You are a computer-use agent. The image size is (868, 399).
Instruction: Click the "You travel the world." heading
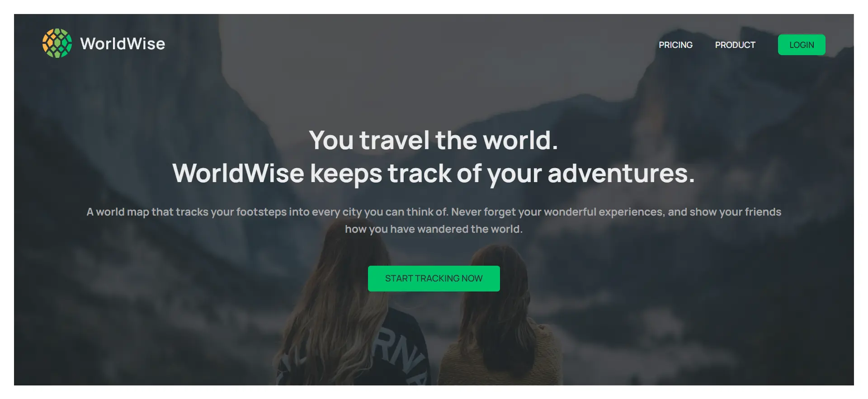click(x=434, y=140)
